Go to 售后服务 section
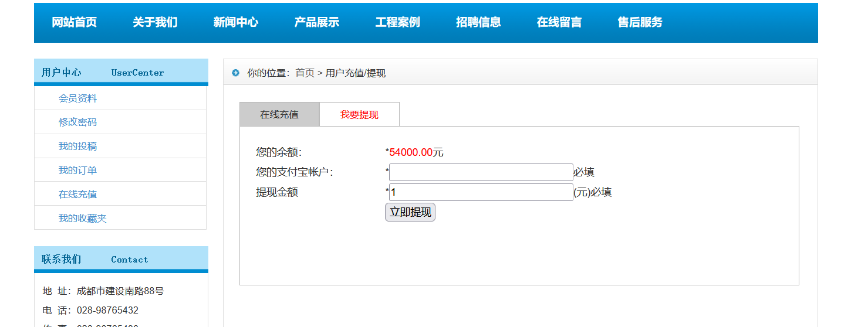This screenshot has width=868, height=327. [640, 22]
